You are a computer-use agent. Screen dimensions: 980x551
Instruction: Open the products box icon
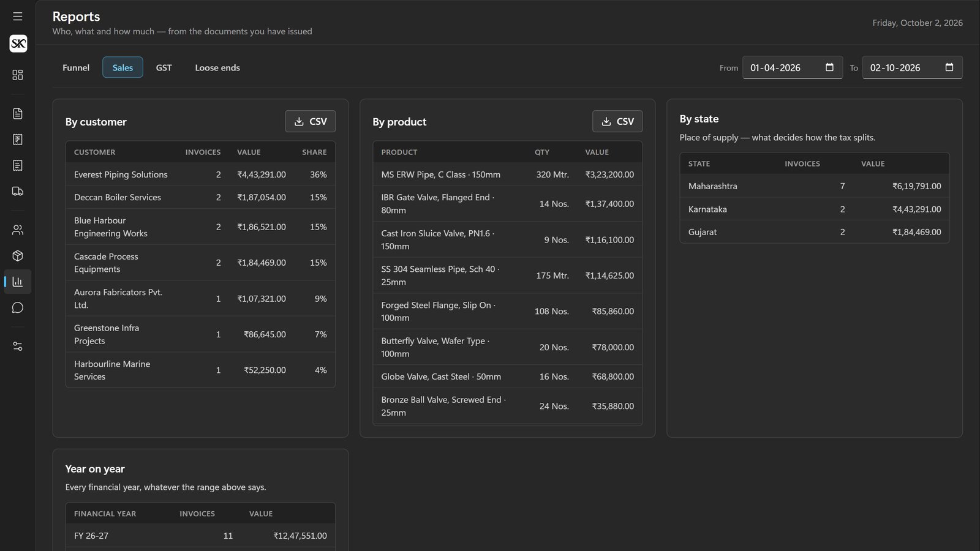[x=18, y=256]
